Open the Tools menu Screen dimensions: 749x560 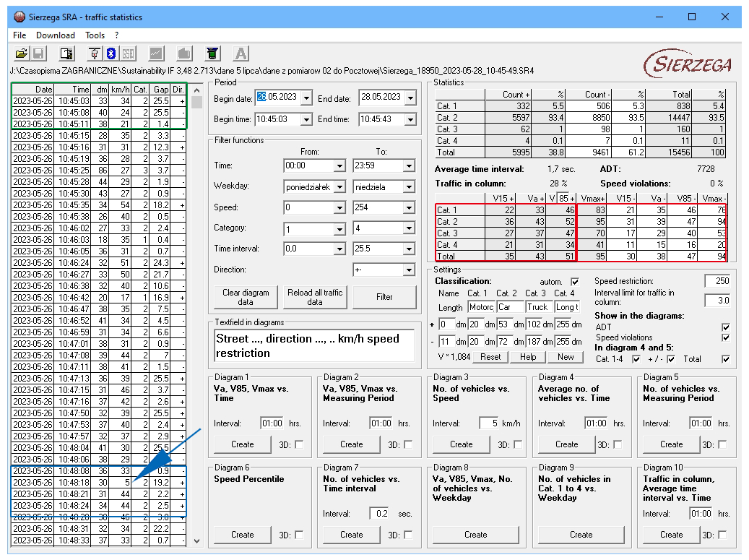pos(95,35)
